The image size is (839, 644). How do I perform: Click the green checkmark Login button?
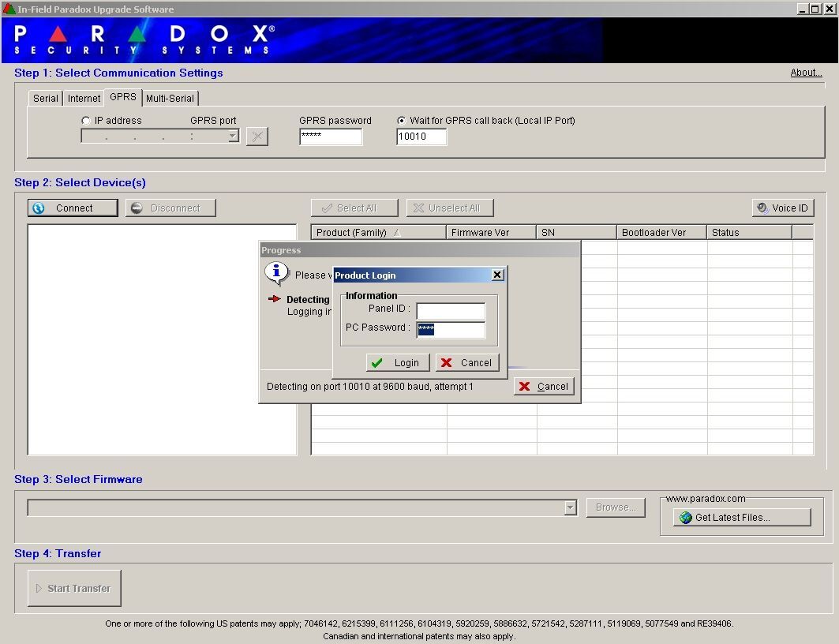(399, 363)
